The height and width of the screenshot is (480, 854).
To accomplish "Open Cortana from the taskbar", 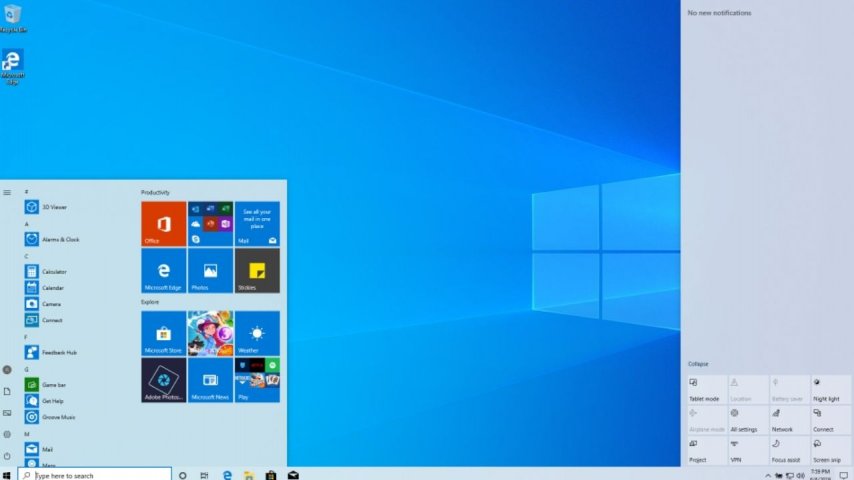I will click(x=182, y=475).
